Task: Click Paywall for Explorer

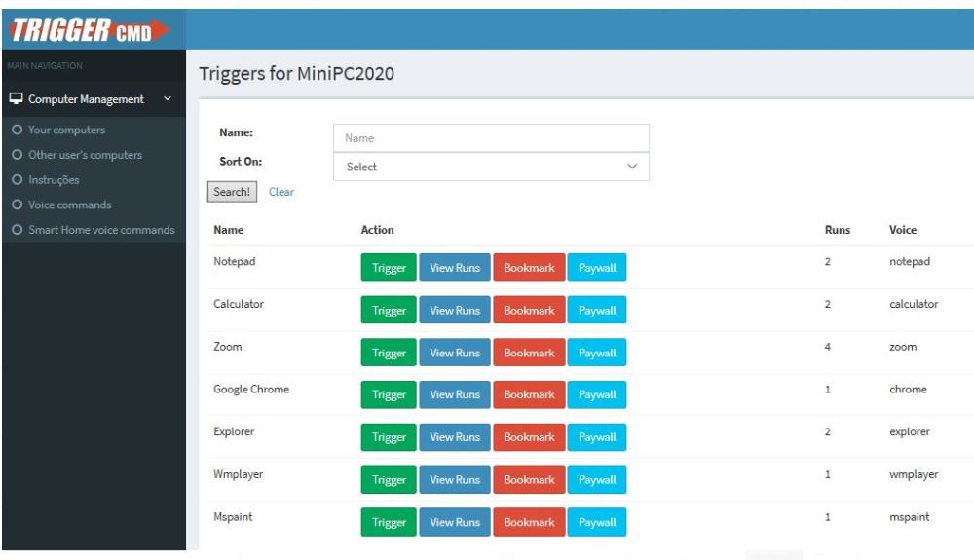Action: coord(597,437)
